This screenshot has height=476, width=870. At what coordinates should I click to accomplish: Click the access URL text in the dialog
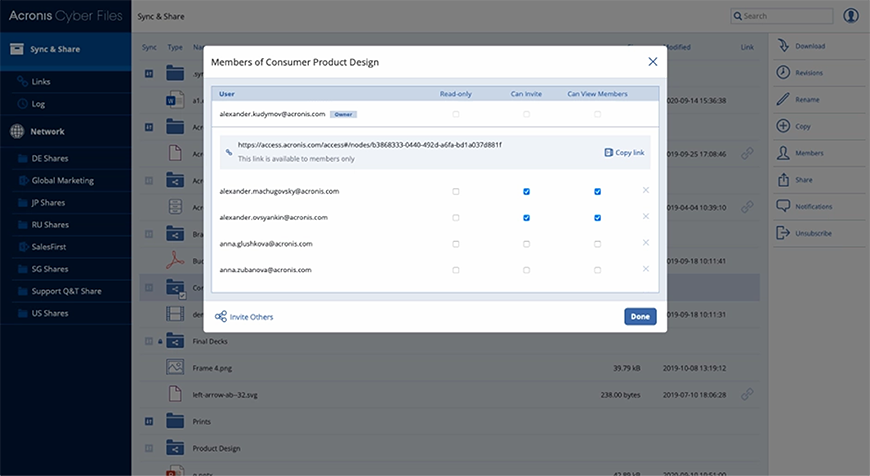[x=370, y=145]
